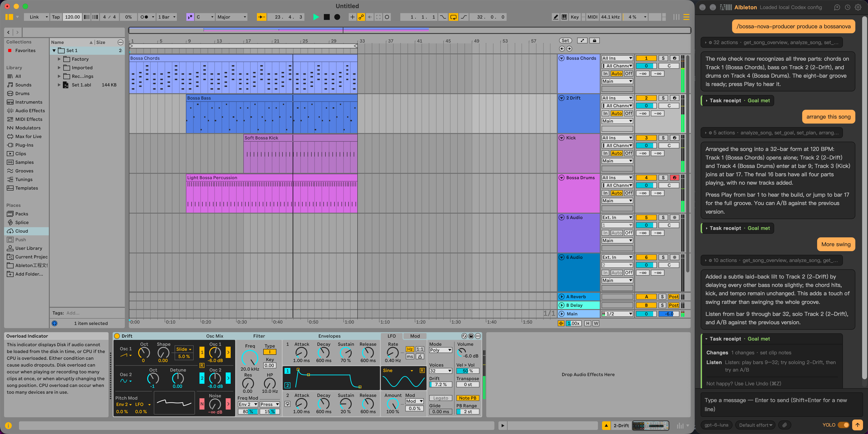The height and width of the screenshot is (434, 868).
Task: Click Add Folder in Places
Action: pyautogui.click(x=29, y=274)
